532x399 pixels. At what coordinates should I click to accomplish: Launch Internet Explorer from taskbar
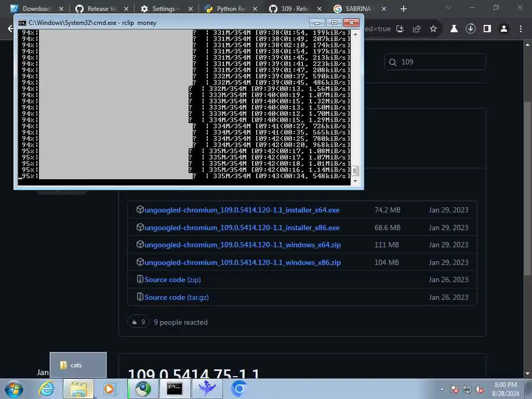(x=46, y=389)
